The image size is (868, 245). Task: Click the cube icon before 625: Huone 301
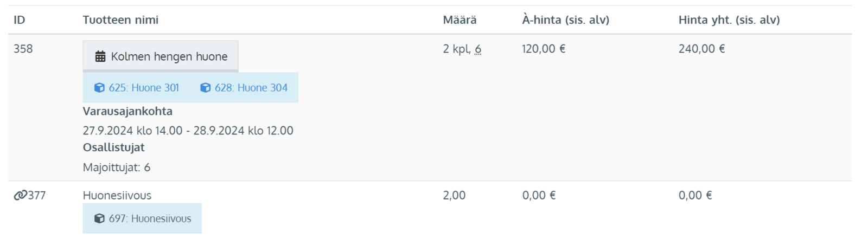click(99, 88)
